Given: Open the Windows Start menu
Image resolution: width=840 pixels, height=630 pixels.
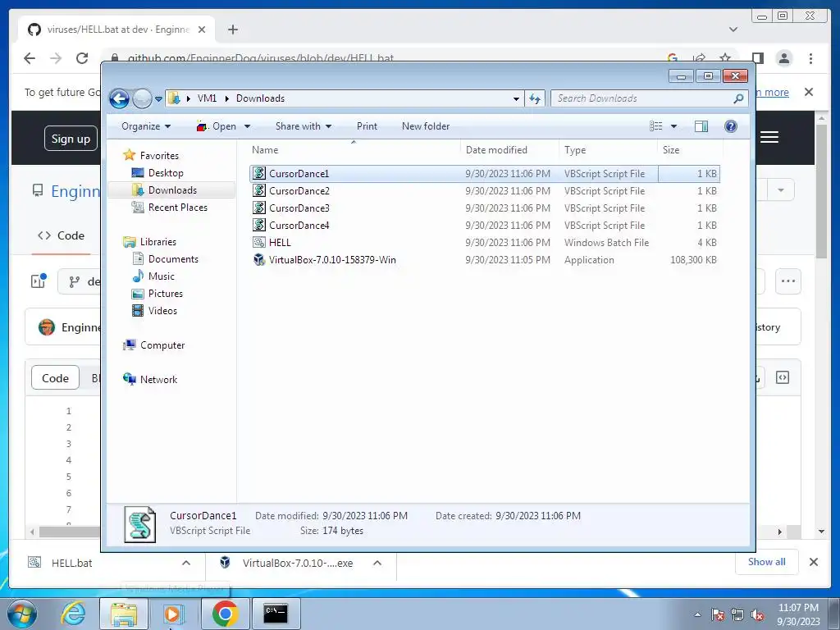Looking at the screenshot, I should click(22, 614).
